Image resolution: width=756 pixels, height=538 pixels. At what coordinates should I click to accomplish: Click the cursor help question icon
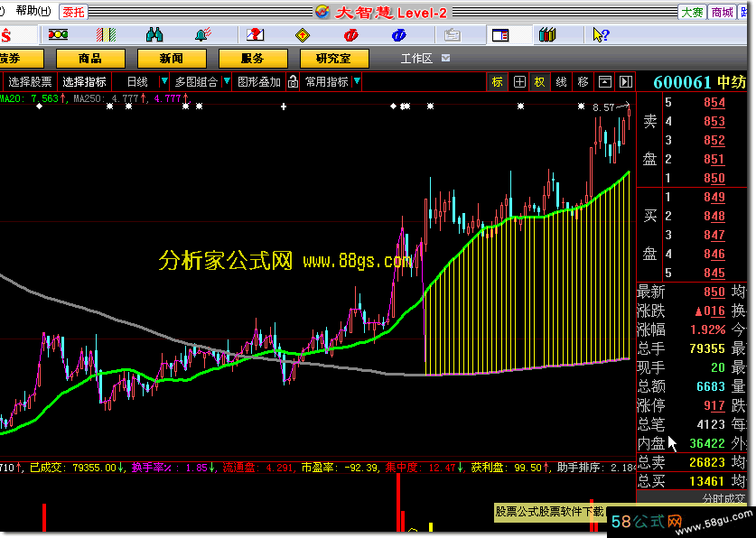point(600,35)
